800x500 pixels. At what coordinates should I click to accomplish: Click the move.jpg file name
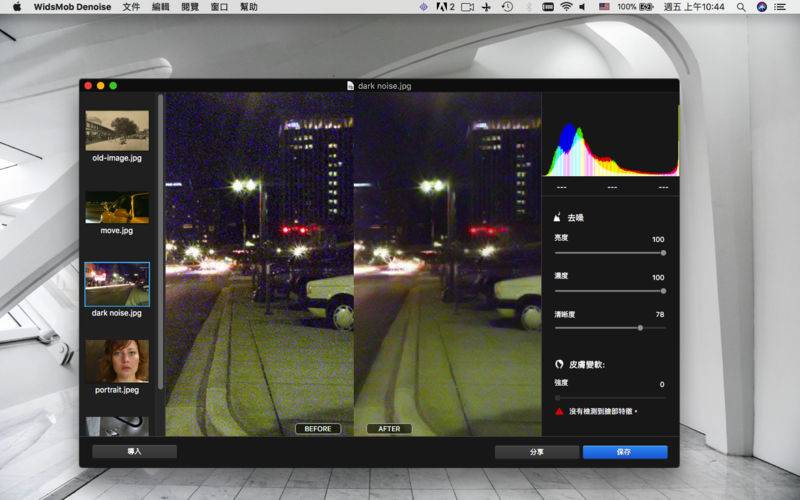click(x=117, y=231)
